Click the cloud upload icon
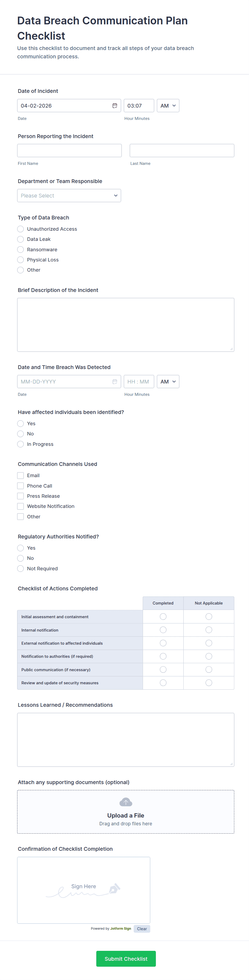 pyautogui.click(x=126, y=802)
